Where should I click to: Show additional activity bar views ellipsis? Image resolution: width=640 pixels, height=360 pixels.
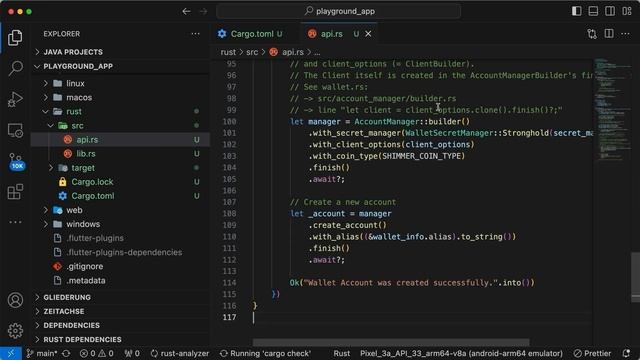coord(15,222)
